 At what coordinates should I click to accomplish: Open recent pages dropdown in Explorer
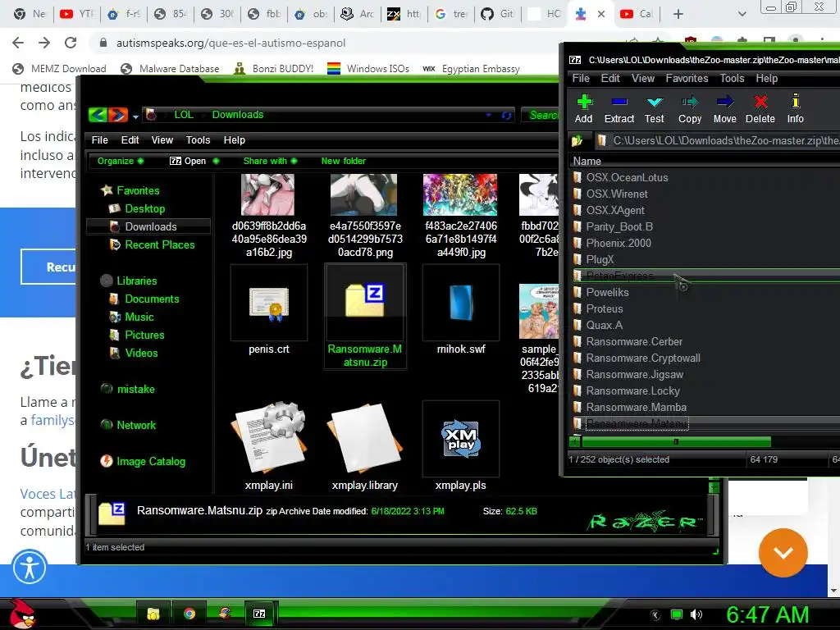coord(135,116)
